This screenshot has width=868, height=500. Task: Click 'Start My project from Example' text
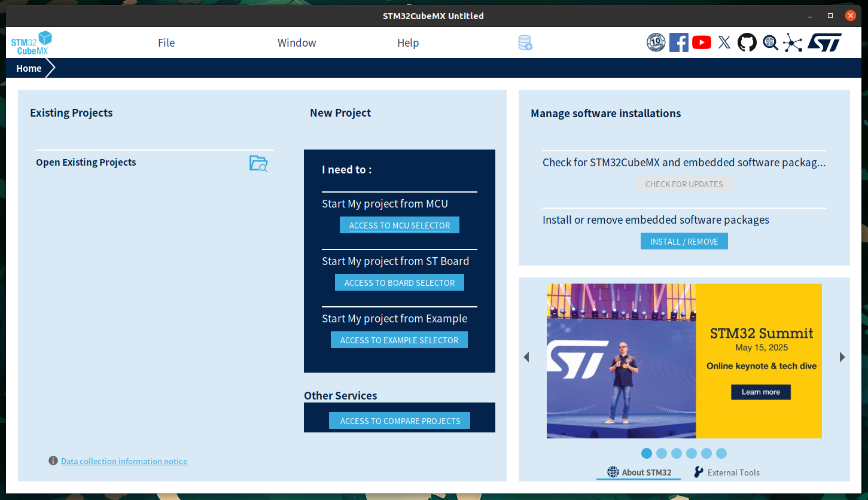(395, 318)
